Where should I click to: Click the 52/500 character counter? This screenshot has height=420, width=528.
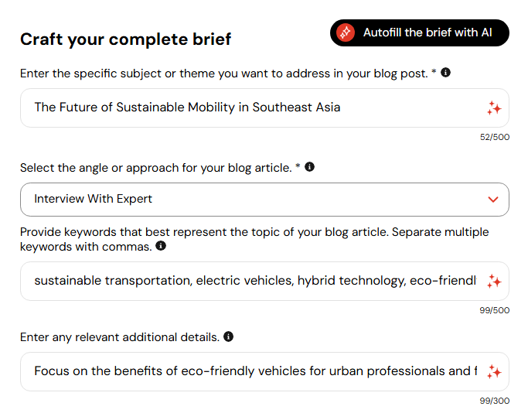(x=495, y=137)
